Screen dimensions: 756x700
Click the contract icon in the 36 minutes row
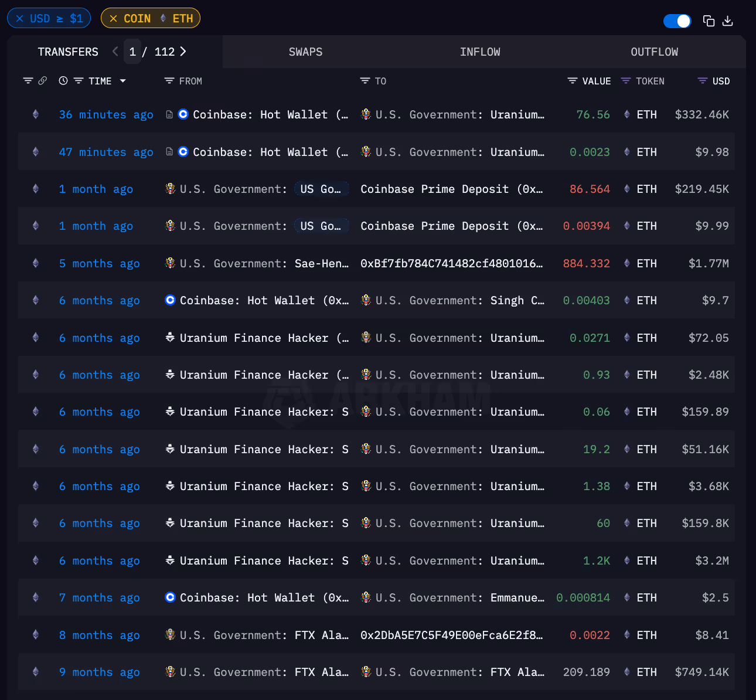point(169,115)
